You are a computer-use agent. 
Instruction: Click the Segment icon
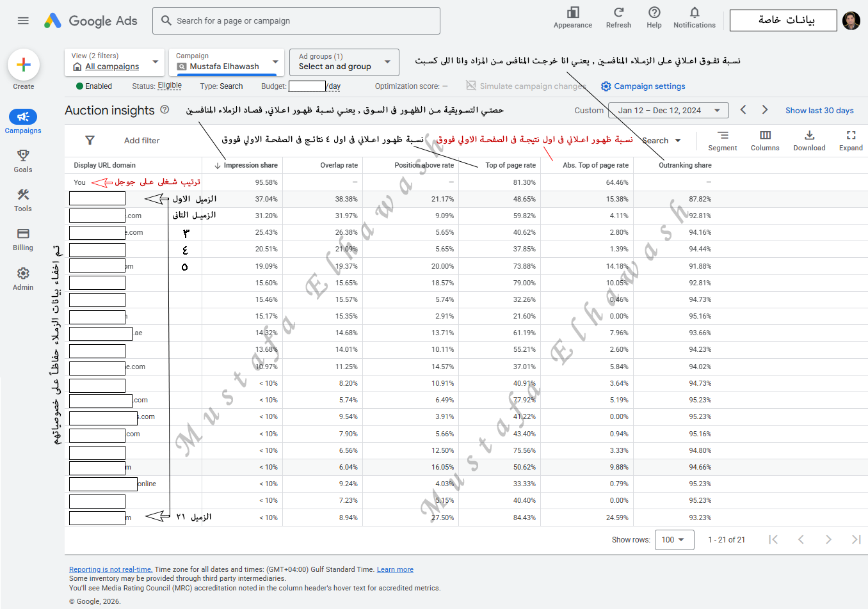tap(723, 136)
